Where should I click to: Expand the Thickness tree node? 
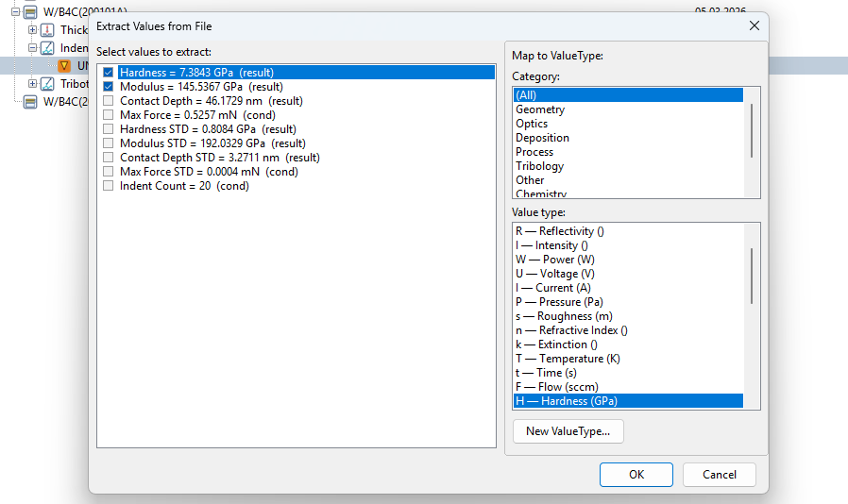tap(33, 30)
